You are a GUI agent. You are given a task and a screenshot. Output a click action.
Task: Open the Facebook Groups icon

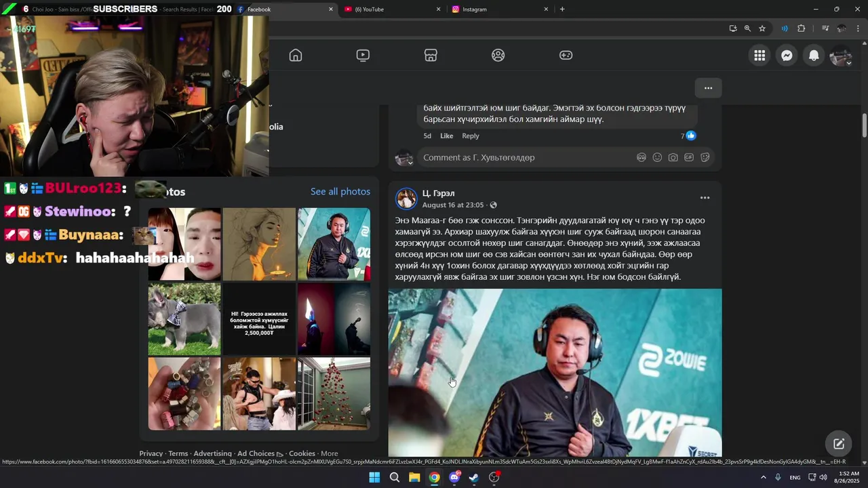(498, 56)
